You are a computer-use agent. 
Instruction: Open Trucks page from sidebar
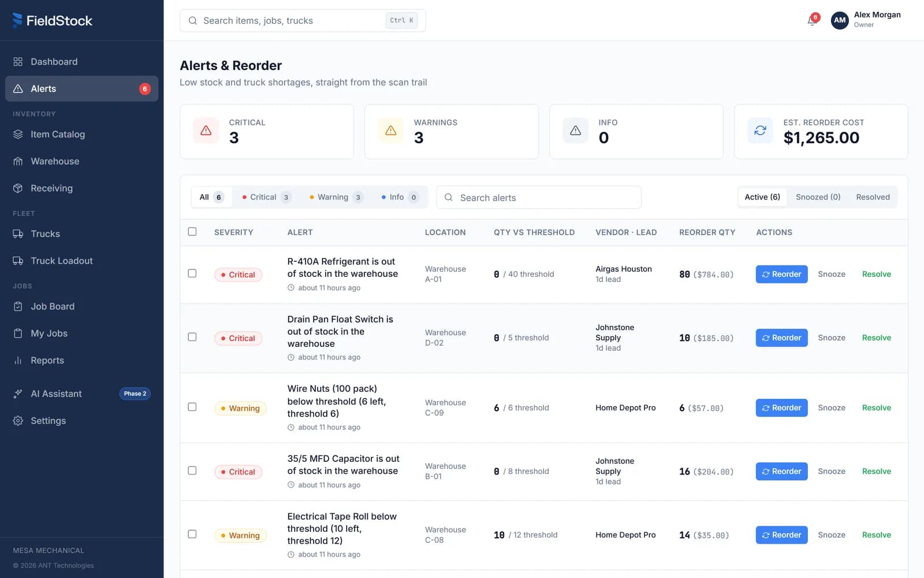tap(81, 234)
